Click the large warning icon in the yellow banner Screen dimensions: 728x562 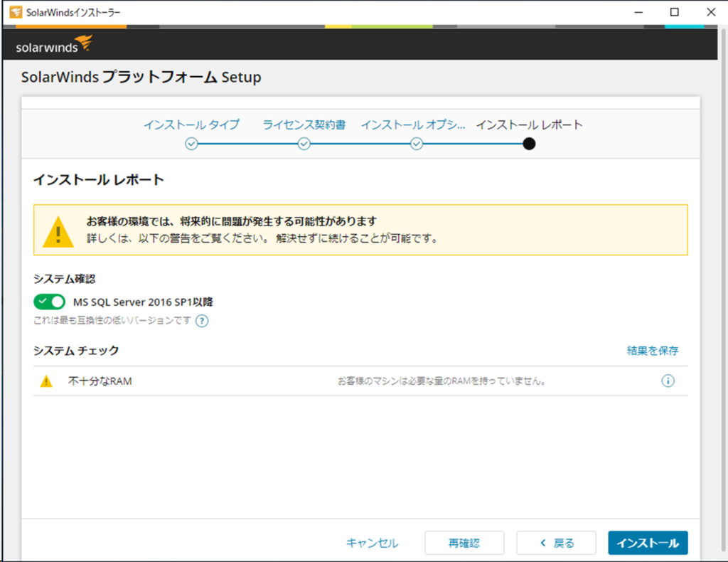tap(58, 232)
